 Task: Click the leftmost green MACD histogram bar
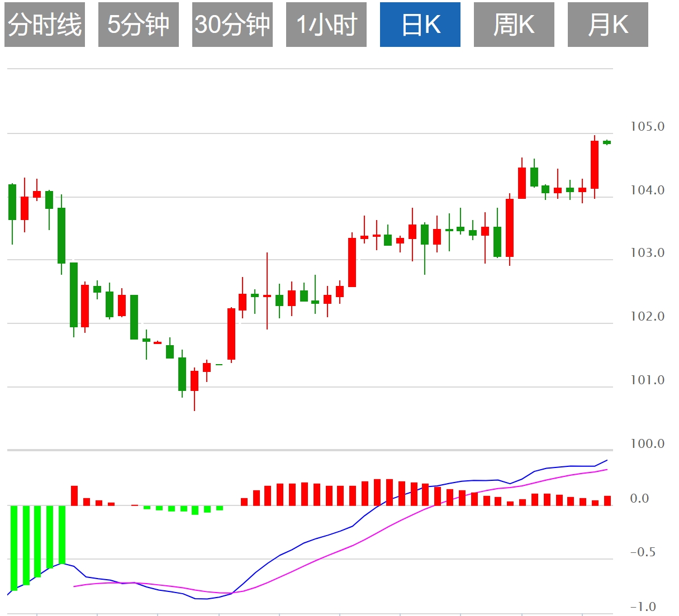point(14,547)
